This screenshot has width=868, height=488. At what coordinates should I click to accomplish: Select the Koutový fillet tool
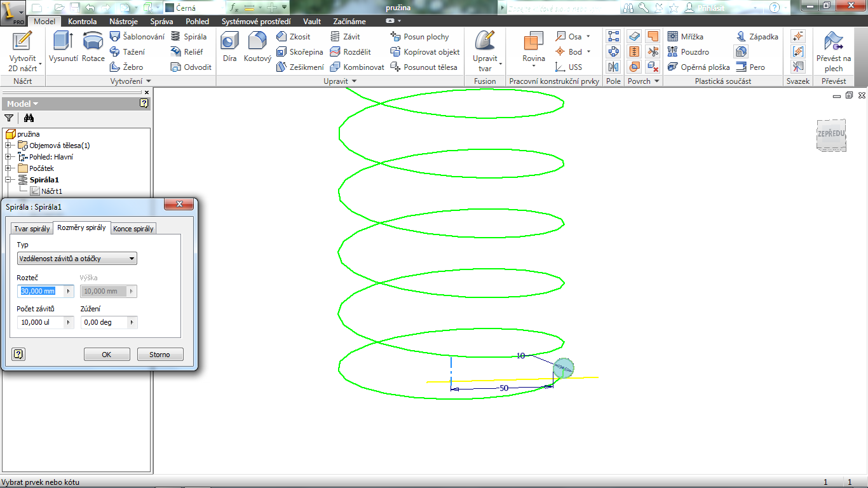point(257,47)
